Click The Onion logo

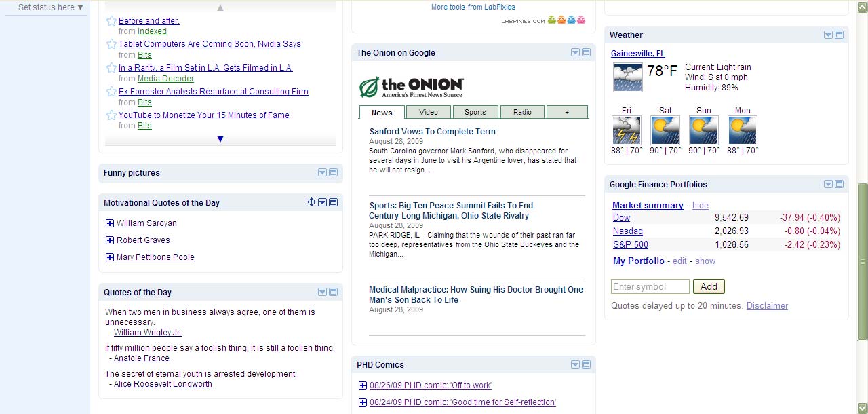point(412,87)
